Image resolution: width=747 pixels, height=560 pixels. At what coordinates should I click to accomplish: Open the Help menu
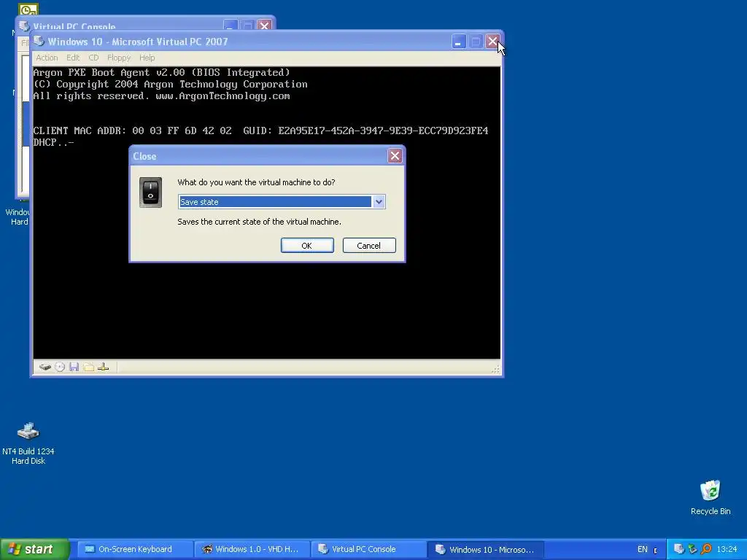pyautogui.click(x=147, y=58)
